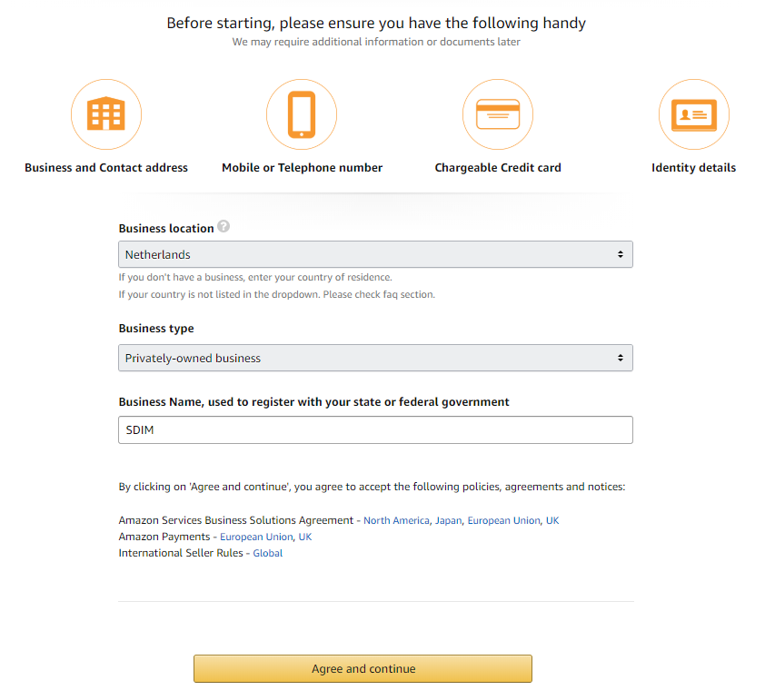Viewport: 765px width, 700px height.
Task: Click the Chargeable Credit card icon
Action: pyautogui.click(x=498, y=114)
